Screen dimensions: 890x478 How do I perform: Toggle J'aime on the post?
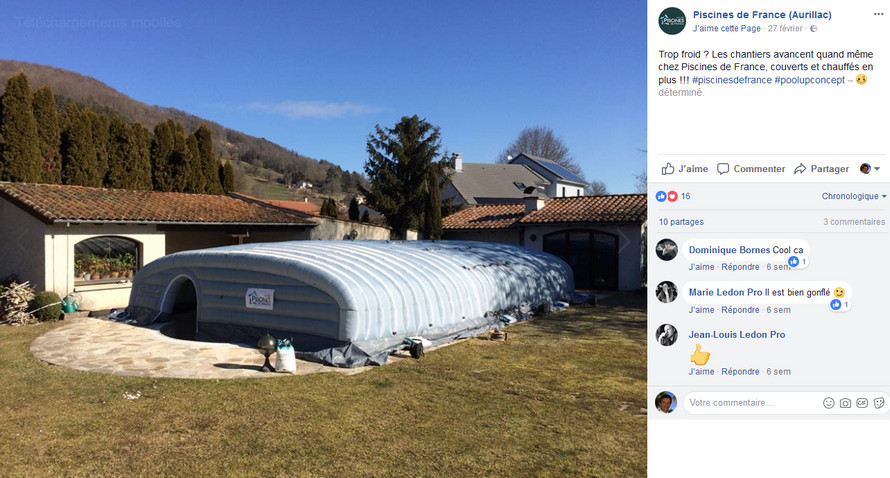point(685,169)
